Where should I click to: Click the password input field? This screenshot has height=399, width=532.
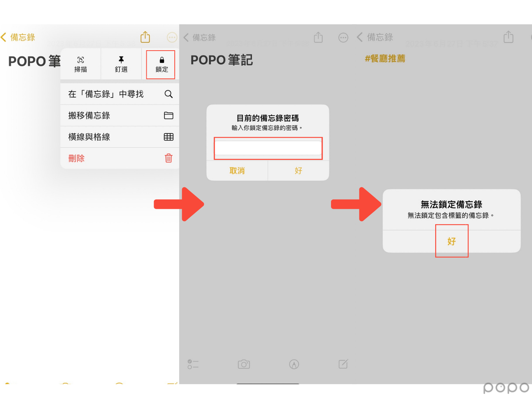coord(267,147)
